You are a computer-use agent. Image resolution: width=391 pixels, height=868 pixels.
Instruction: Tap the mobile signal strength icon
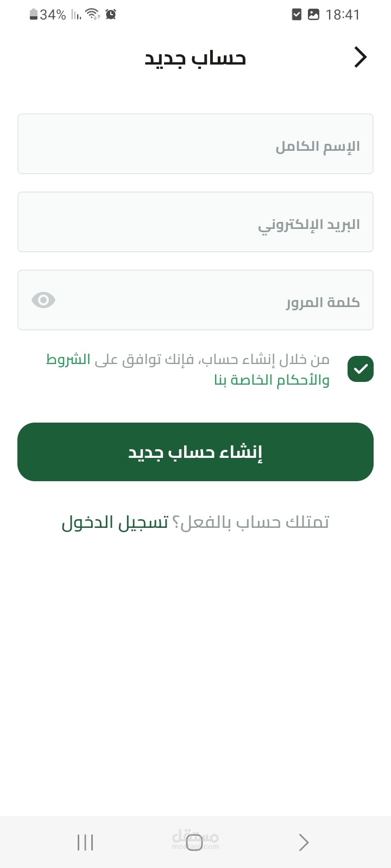coord(76,15)
